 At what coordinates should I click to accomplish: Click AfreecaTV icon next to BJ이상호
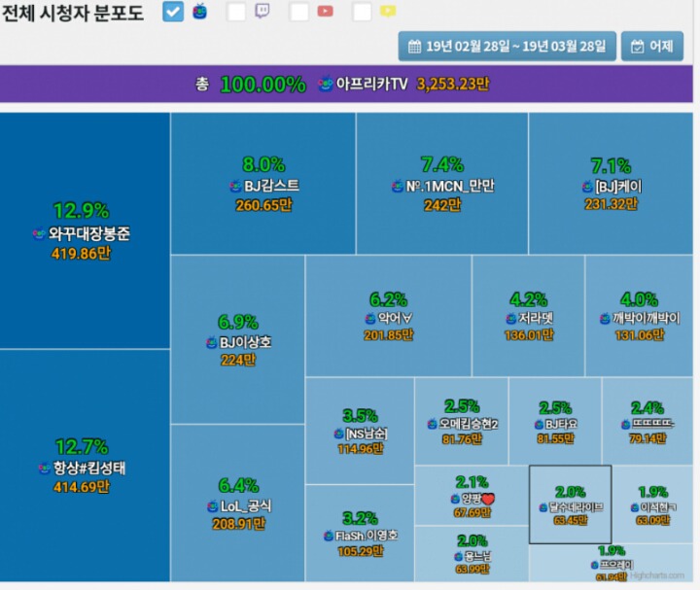click(x=211, y=342)
